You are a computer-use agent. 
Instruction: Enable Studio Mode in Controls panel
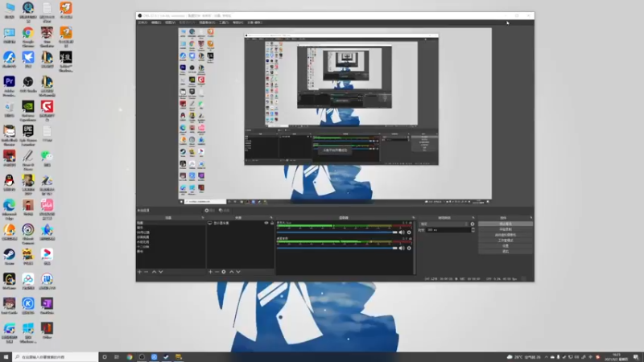click(x=506, y=240)
